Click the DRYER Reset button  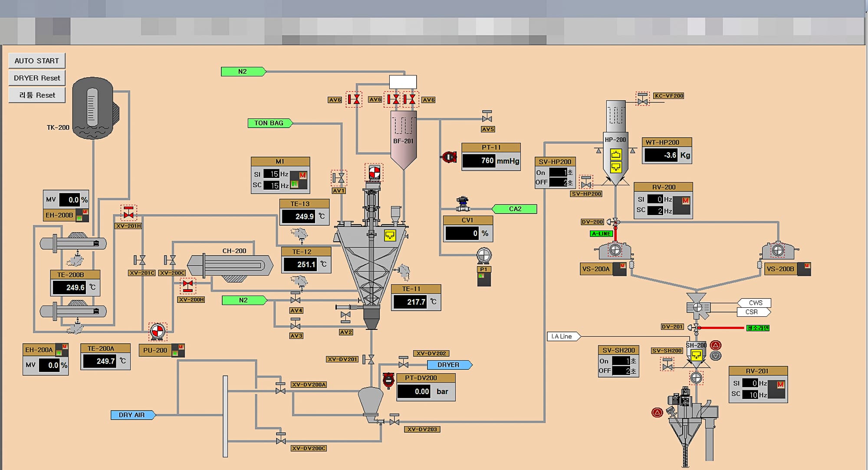pyautogui.click(x=37, y=78)
